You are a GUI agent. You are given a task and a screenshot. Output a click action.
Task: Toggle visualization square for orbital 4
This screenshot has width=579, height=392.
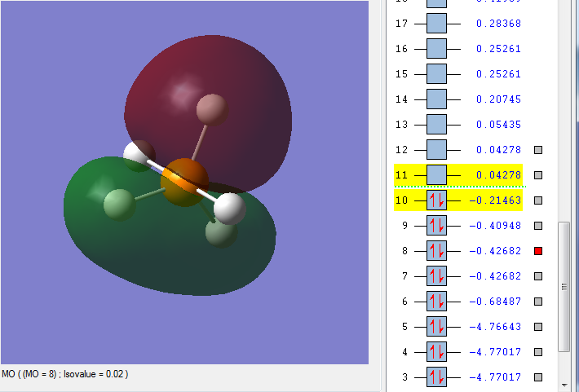(538, 352)
